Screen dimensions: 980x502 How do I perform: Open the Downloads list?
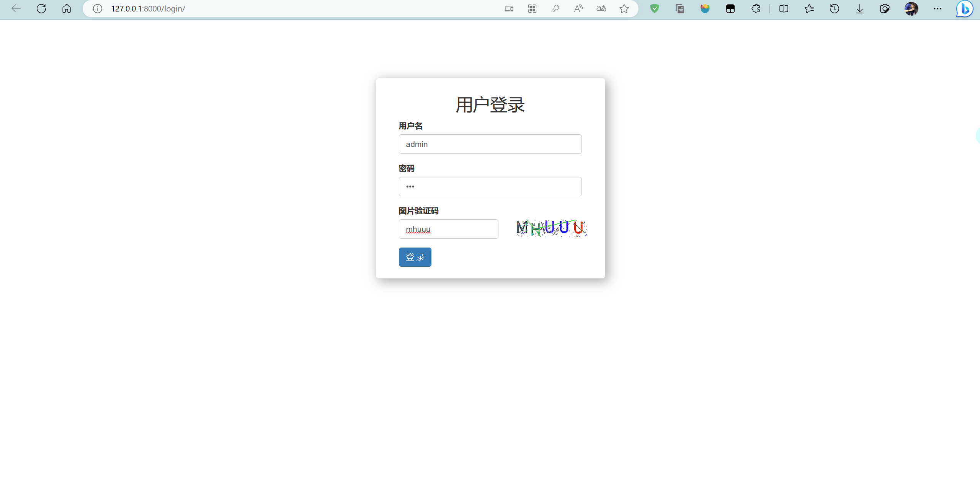tap(859, 8)
